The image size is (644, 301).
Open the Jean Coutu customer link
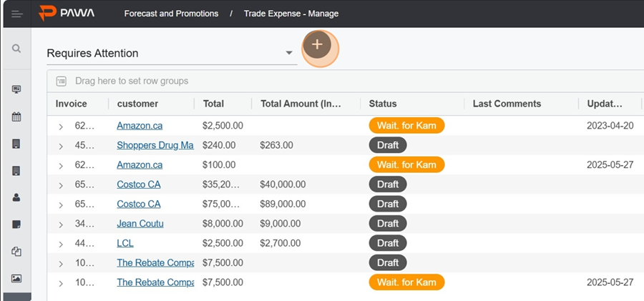[x=140, y=224]
